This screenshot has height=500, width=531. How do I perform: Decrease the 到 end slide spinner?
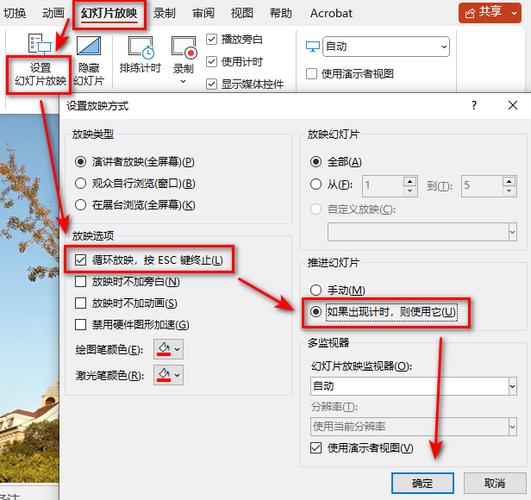tap(509, 191)
